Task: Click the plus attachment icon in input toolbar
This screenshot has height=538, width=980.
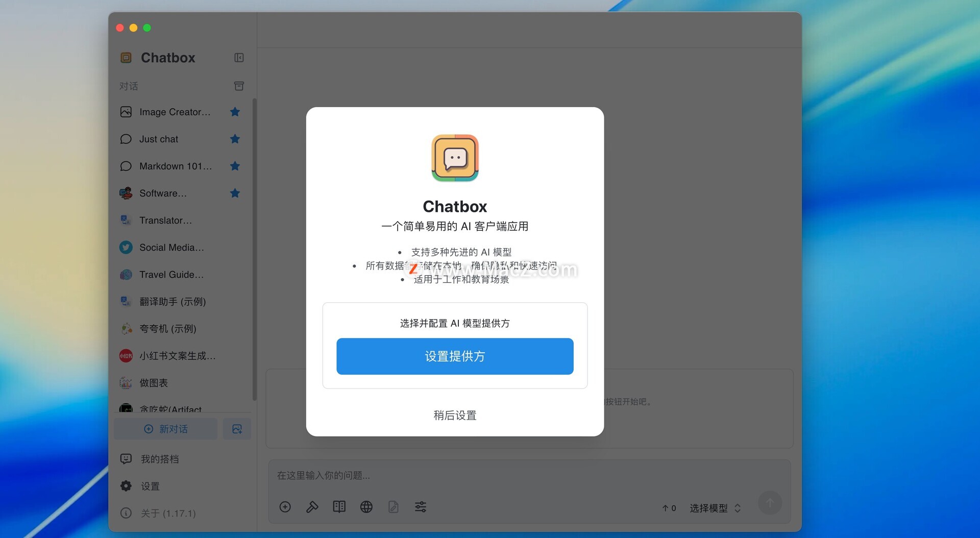Action: pyautogui.click(x=285, y=507)
